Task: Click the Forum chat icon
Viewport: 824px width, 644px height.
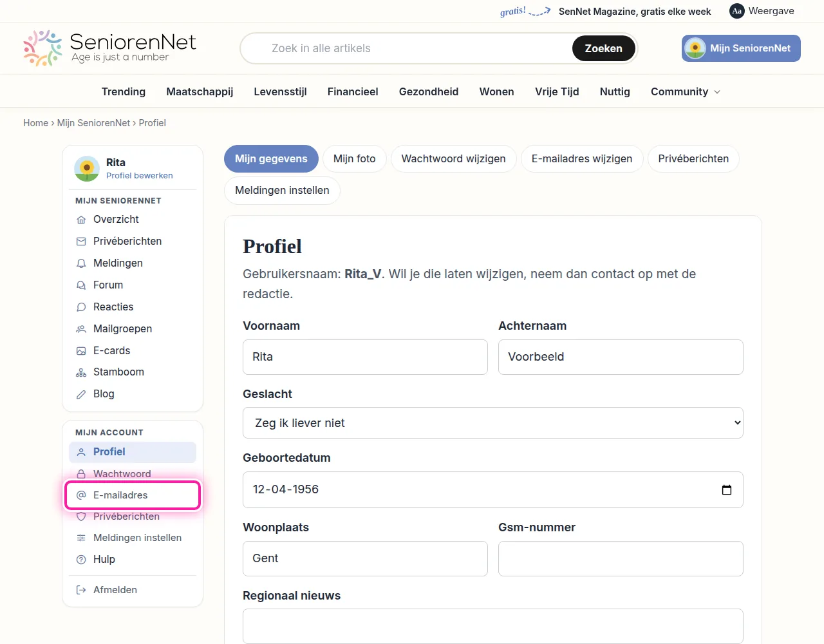Action: (81, 285)
